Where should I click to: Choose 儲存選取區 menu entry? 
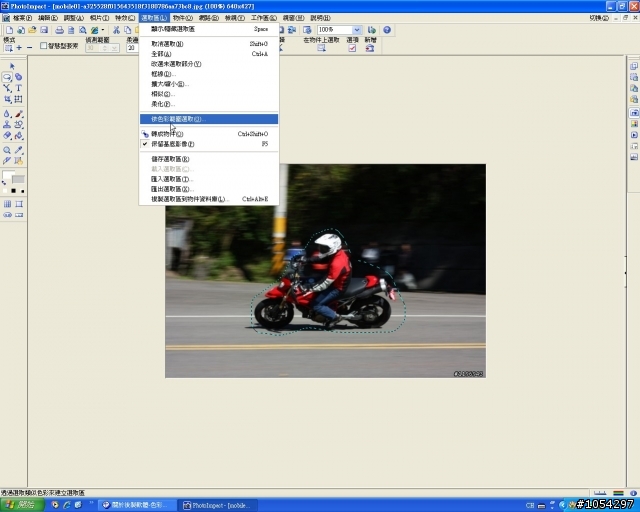209,159
